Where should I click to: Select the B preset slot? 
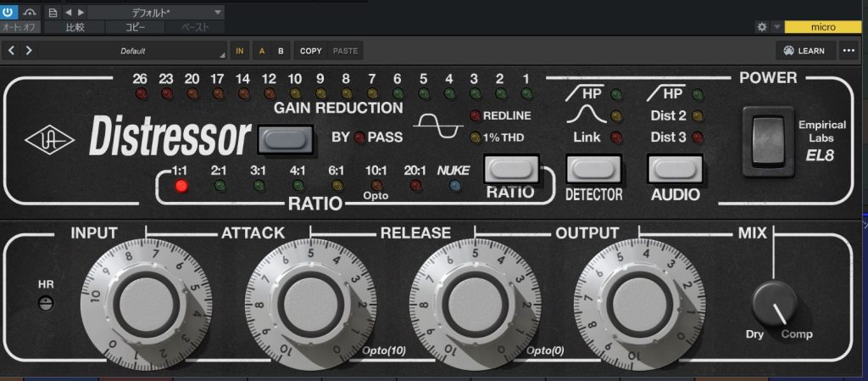coord(281,51)
